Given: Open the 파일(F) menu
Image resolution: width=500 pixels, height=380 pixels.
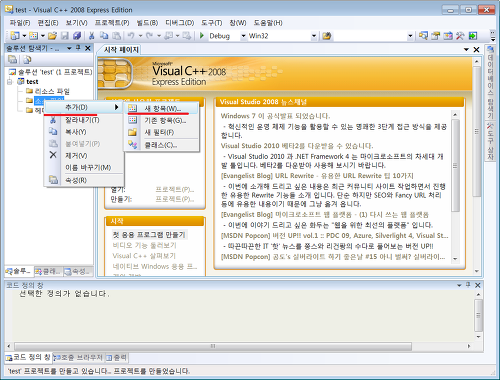Looking at the screenshot, I should [20, 23].
